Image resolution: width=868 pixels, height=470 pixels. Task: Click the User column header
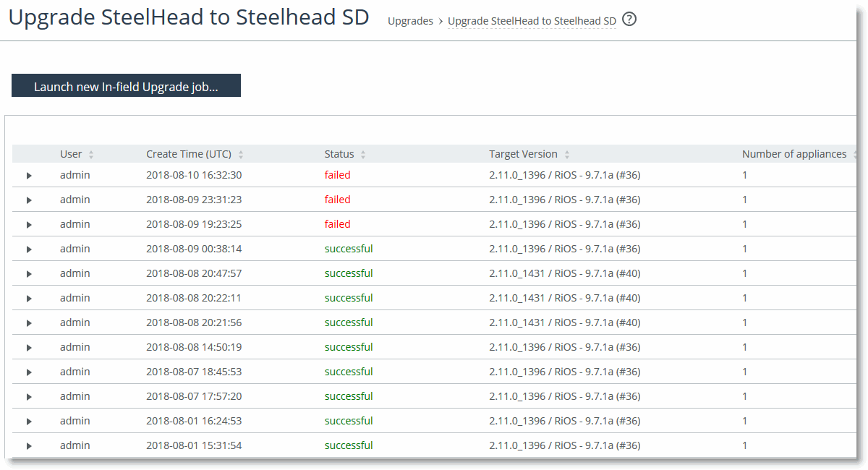(x=71, y=154)
